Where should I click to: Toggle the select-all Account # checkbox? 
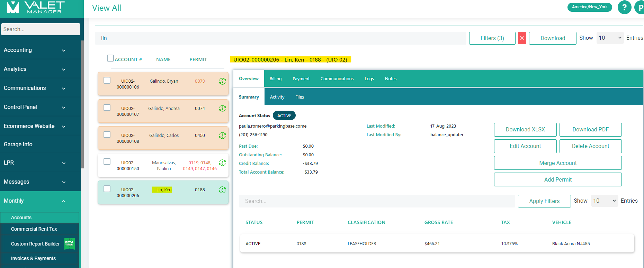click(x=110, y=58)
